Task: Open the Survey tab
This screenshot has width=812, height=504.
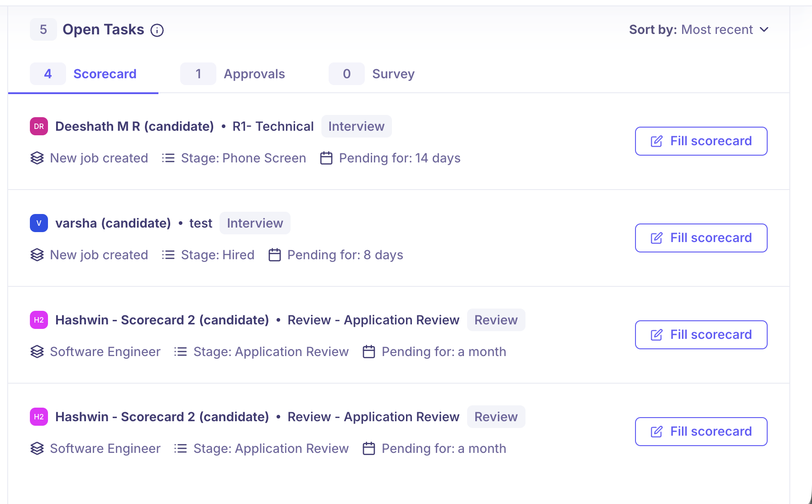Action: 393,74
